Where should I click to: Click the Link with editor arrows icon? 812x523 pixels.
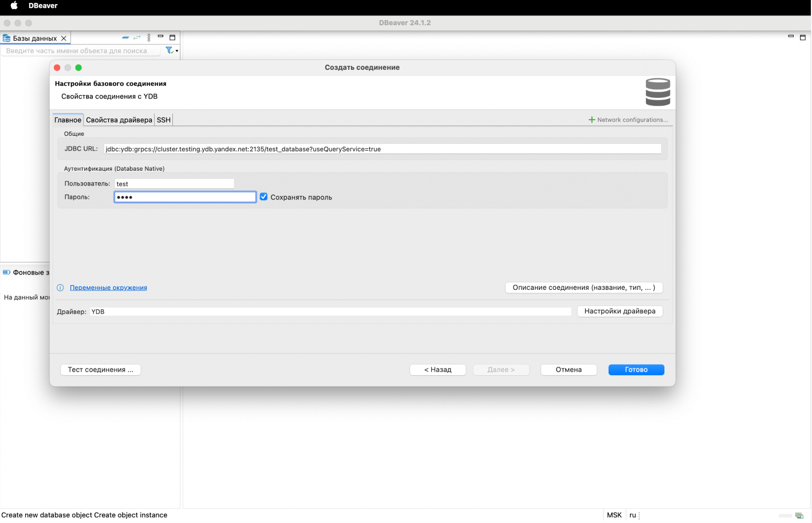click(x=137, y=38)
